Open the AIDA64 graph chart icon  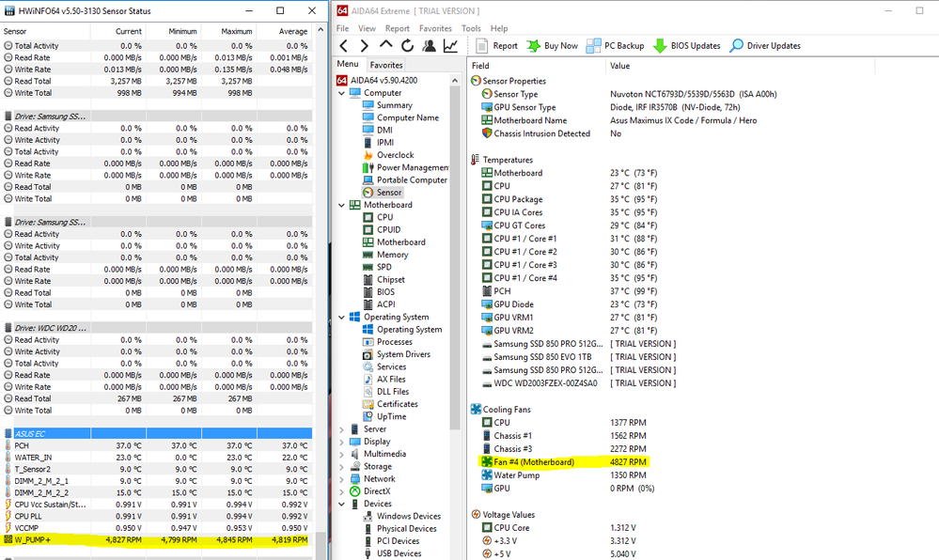coord(450,45)
